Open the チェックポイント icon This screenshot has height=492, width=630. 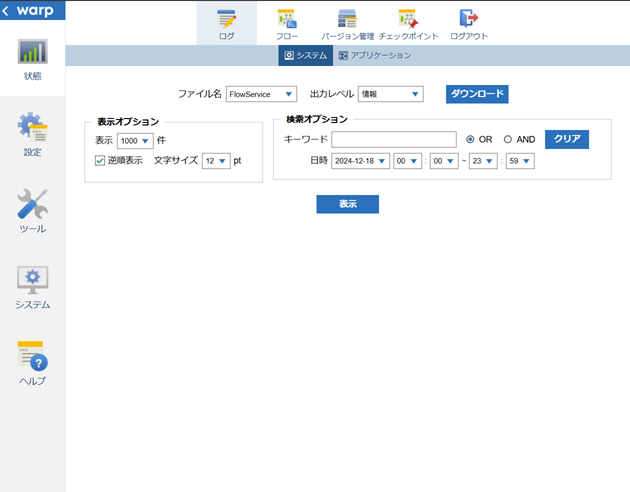pyautogui.click(x=408, y=18)
